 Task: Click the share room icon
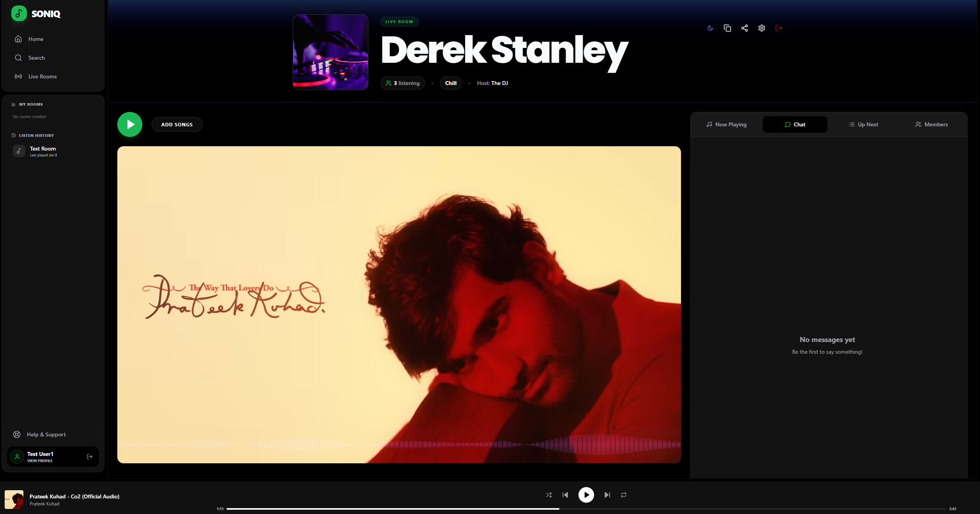(744, 28)
